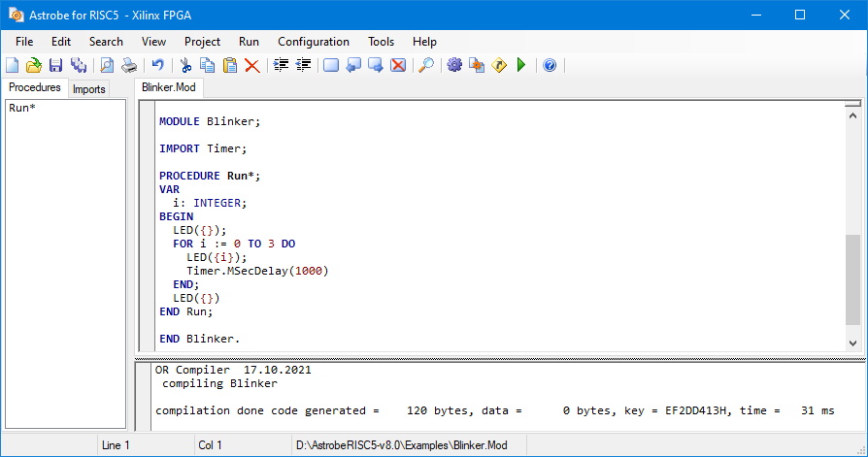Save the current file with the floppy icon
Image resolution: width=868 pixels, height=457 pixels.
point(56,65)
